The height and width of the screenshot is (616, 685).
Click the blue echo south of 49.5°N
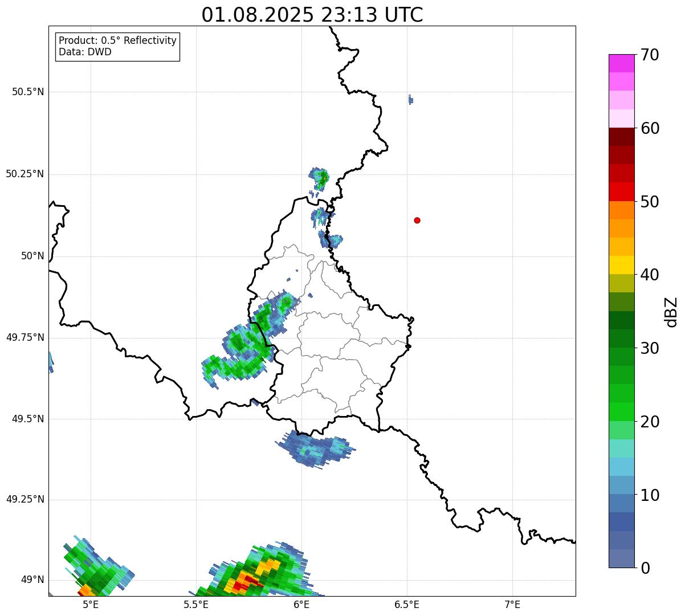point(315,449)
